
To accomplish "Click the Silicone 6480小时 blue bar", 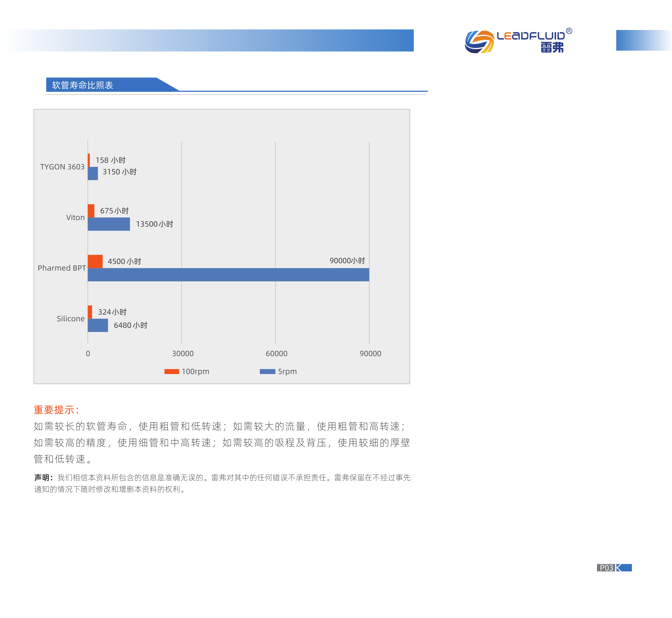I will tap(98, 325).
